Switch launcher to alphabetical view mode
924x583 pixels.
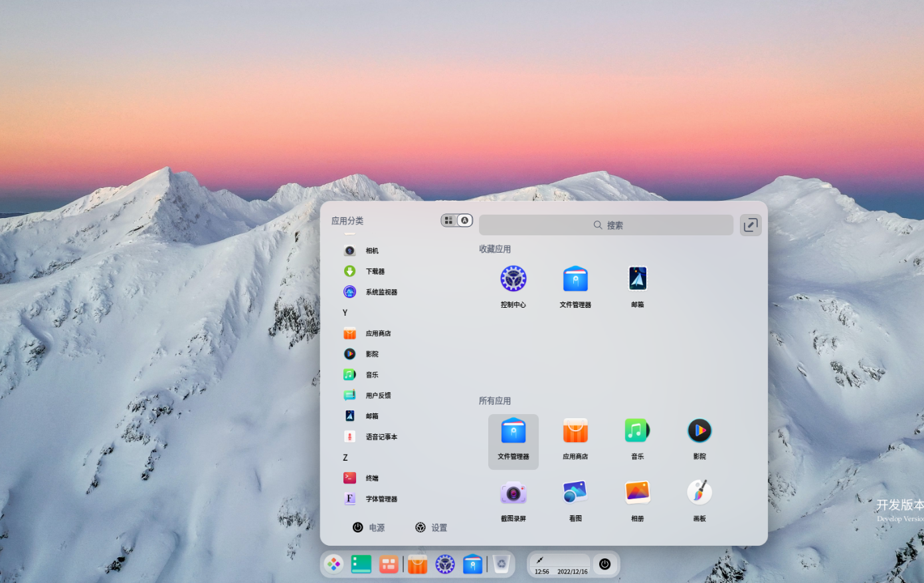point(464,220)
